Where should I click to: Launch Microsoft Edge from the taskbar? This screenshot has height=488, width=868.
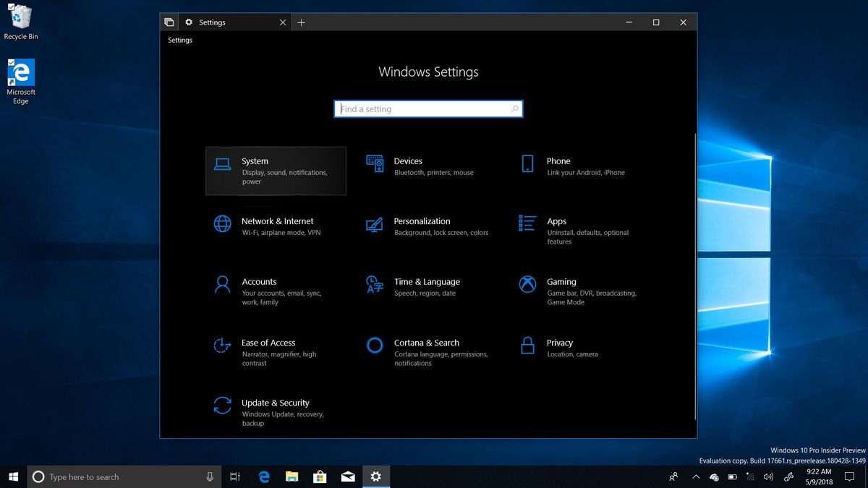263,476
